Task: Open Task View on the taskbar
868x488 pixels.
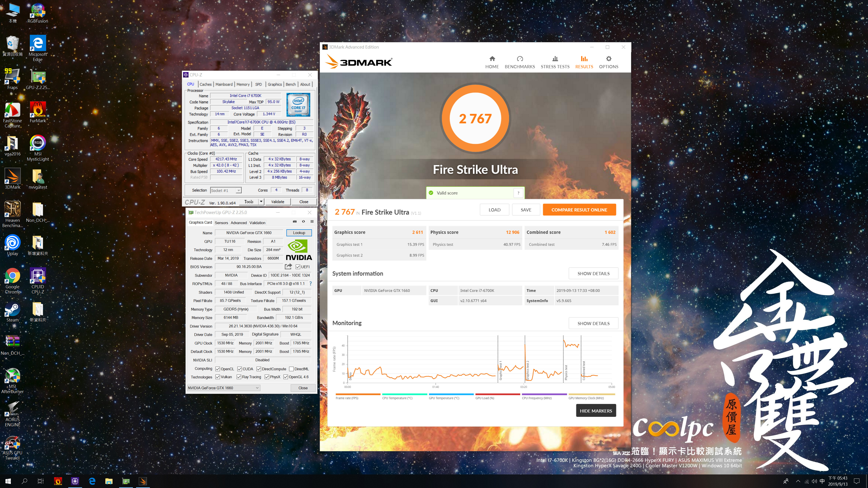Action: click(40, 481)
